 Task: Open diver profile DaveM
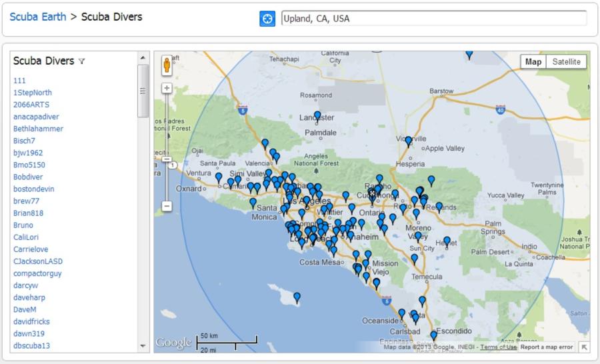(25, 309)
